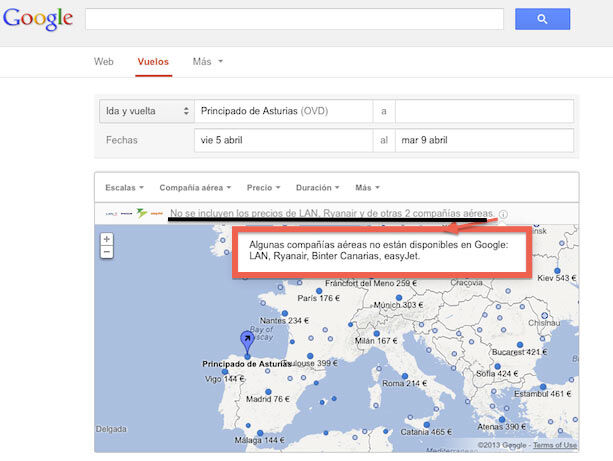
Task: Expand the Compañía aérea filter dropdown
Action: 195,188
